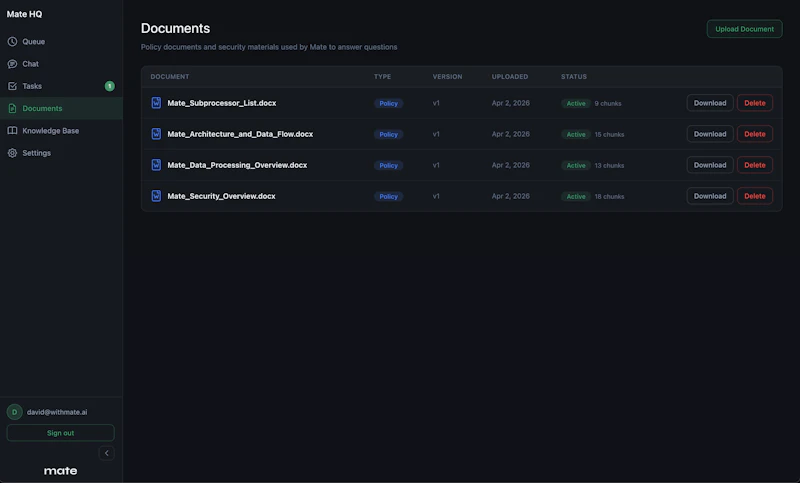
Task: Click v1 version on Mate_Security_Overview row
Action: pos(436,196)
